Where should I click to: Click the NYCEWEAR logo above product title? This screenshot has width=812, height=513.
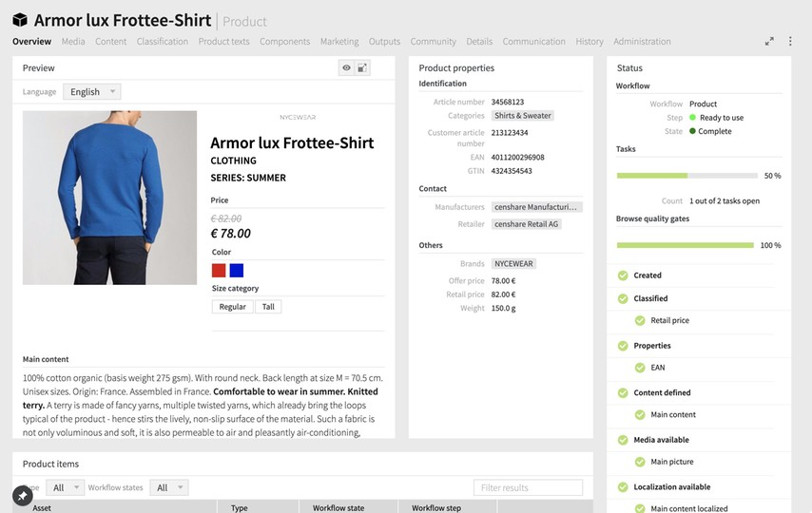coord(298,118)
